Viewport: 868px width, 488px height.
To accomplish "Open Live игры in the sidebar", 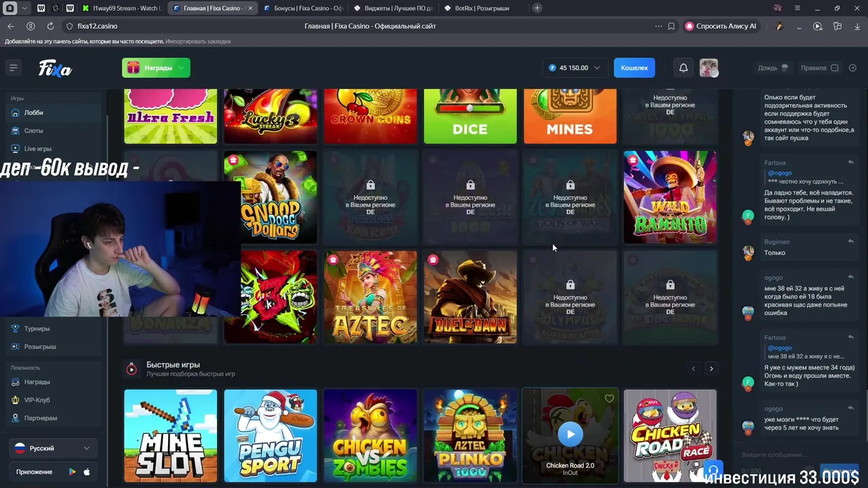I will [54, 148].
